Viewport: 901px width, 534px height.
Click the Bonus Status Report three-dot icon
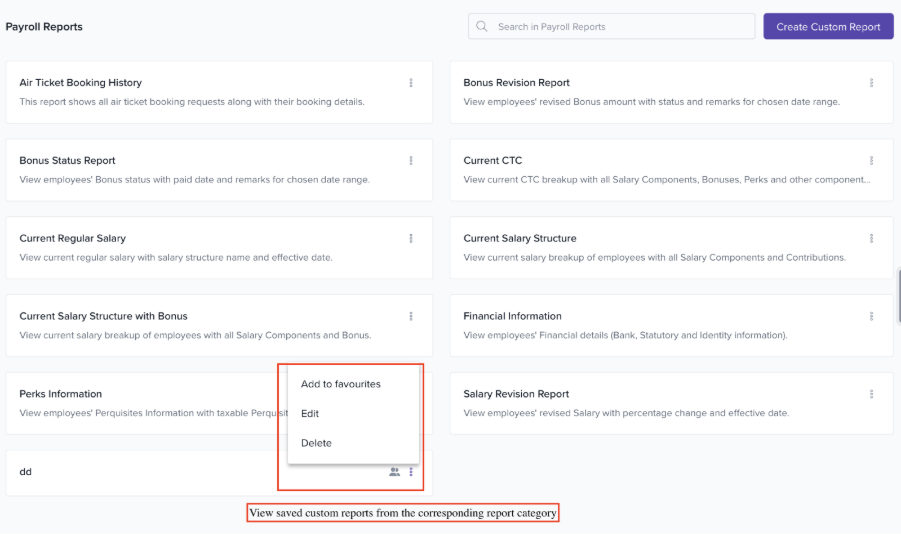pos(411,160)
